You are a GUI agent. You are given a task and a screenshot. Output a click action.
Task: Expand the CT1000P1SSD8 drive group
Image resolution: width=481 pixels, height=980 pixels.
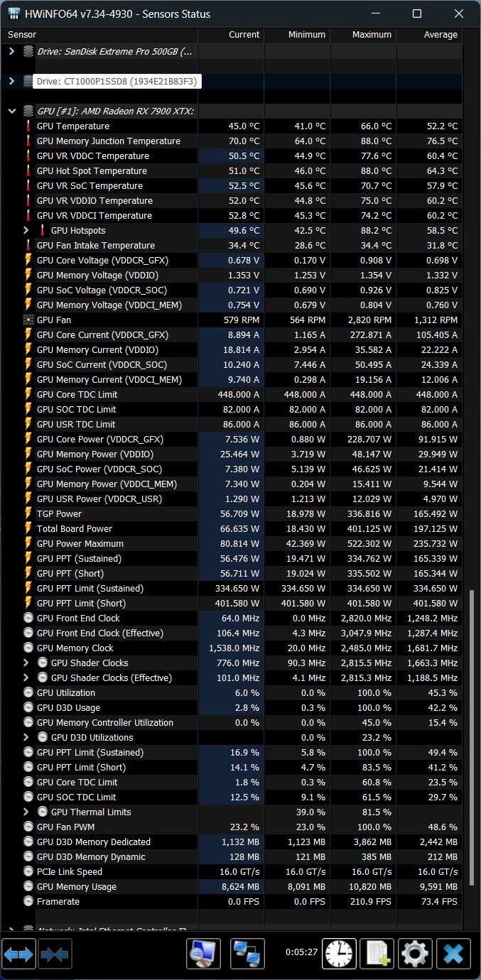point(11,81)
